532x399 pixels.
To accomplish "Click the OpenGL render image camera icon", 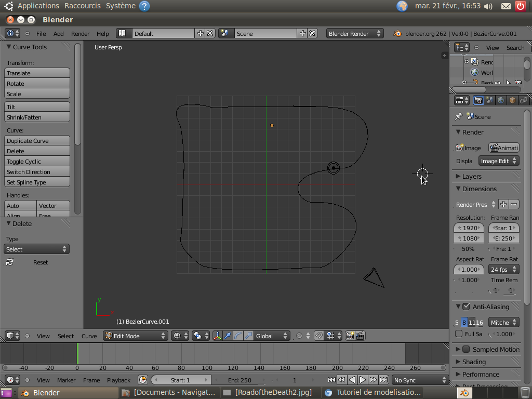I will [x=350, y=336].
